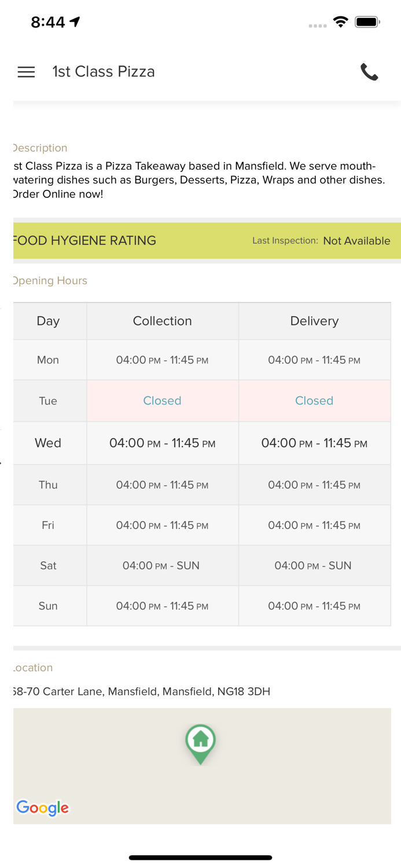Tap the Day column header

coord(48,321)
